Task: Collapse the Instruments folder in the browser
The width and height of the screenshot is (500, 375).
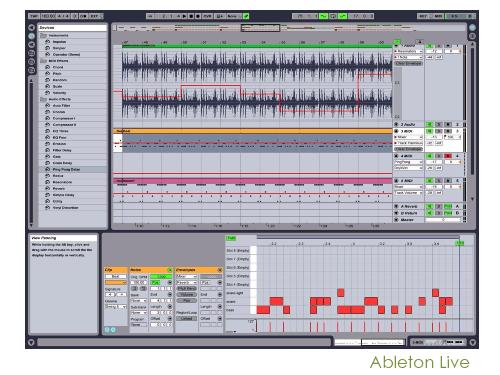Action: tap(43, 35)
